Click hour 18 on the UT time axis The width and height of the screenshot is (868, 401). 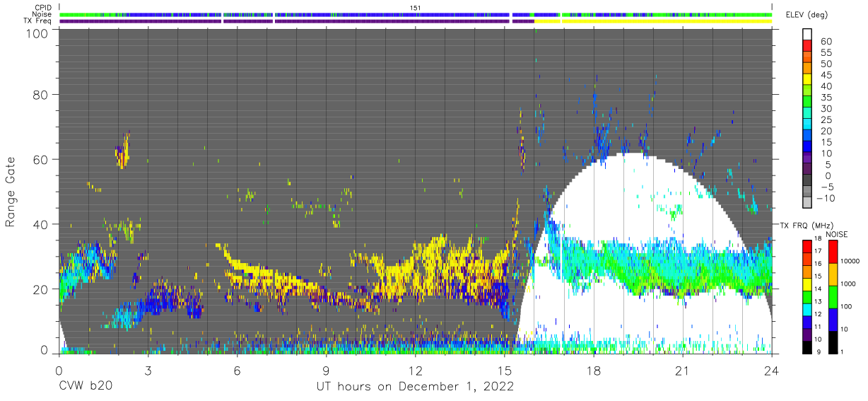[x=594, y=370]
